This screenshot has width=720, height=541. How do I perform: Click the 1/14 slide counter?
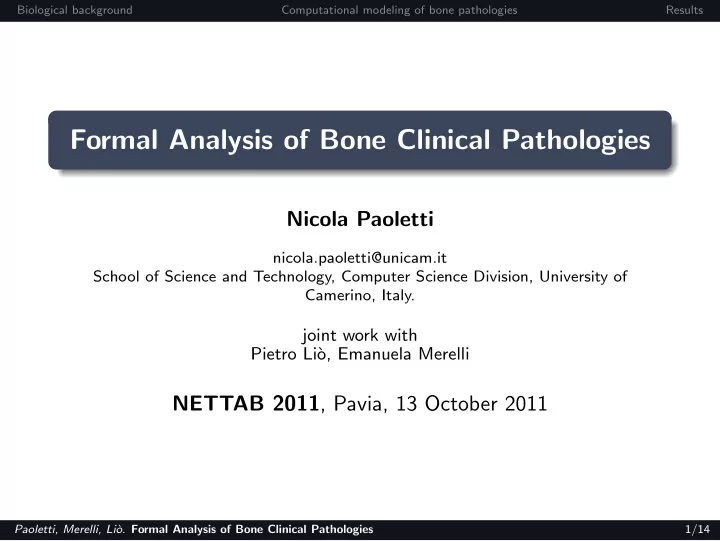pyautogui.click(x=697, y=529)
